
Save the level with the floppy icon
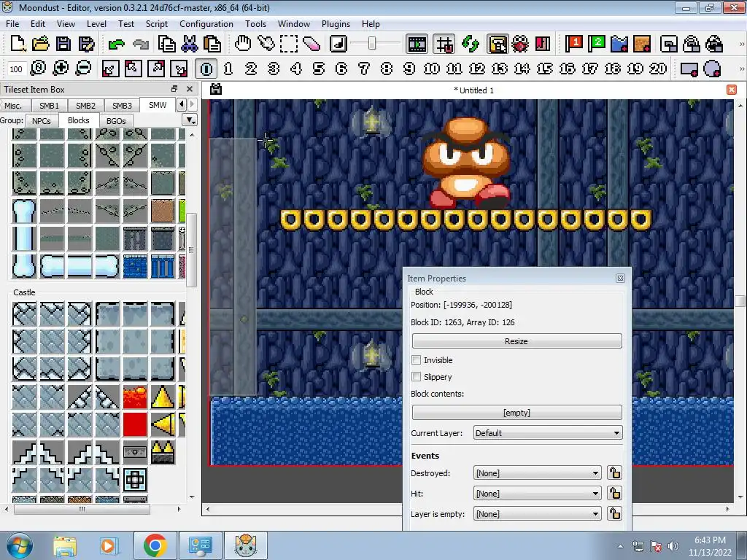63,44
